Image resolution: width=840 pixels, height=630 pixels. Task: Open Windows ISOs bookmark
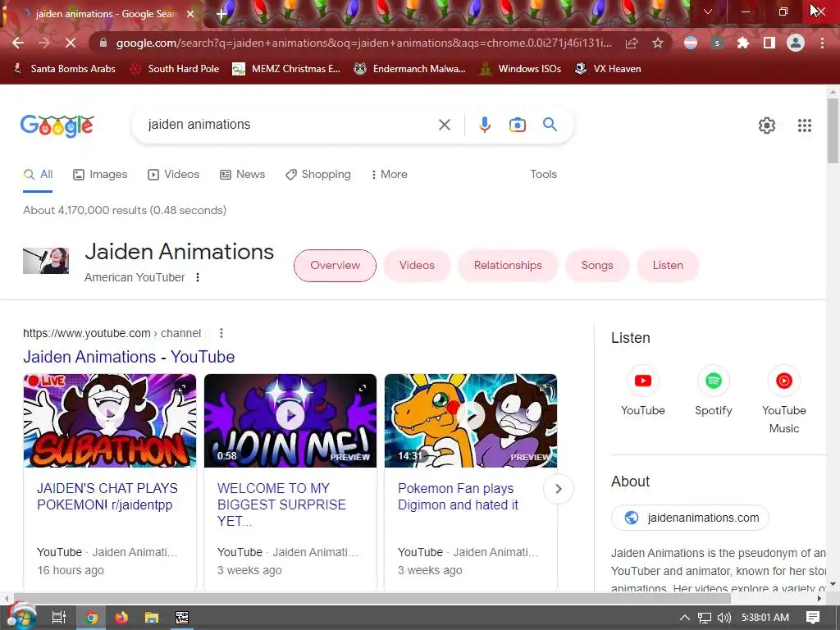coord(520,69)
